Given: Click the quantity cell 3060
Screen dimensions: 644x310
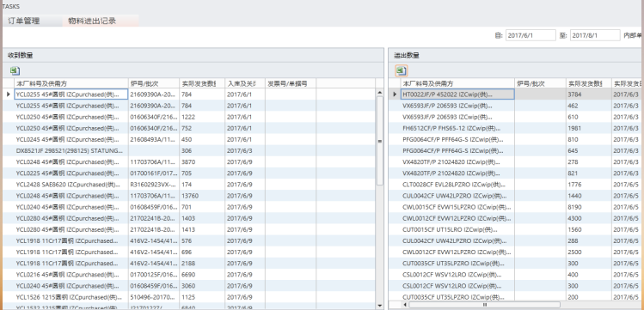Looking at the screenshot, I should coord(202,286).
